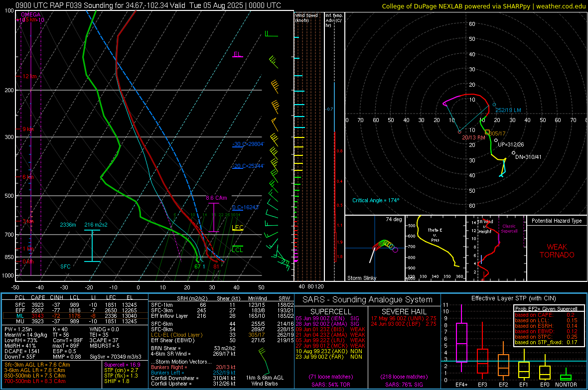Screen dimensions: 588x390
Task: Click the 'DCAPE = 1541' value
Action: point(22,351)
